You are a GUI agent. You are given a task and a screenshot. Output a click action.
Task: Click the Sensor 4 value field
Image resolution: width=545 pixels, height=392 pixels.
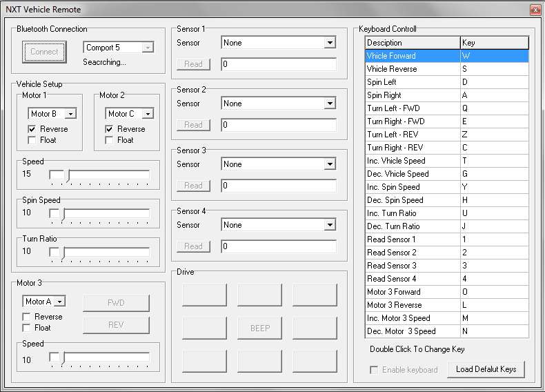[279, 246]
